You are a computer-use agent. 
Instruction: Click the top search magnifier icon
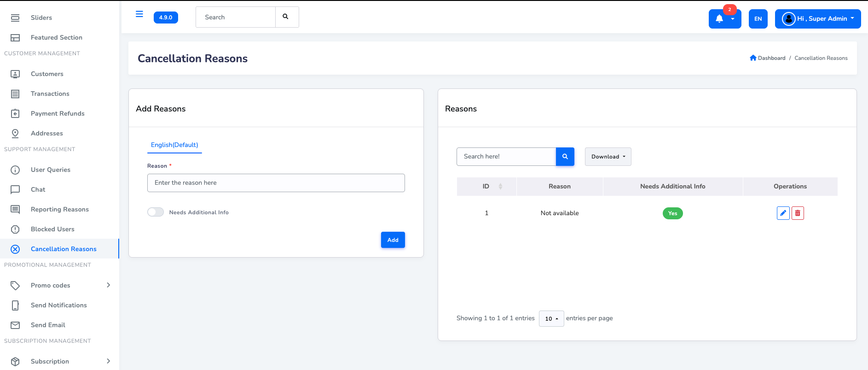(285, 17)
